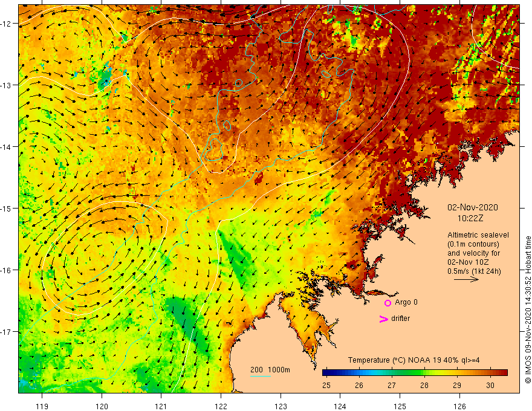The height and width of the screenshot is (411, 532).
Task: Click longitude 122 axis label
Action: coord(221,406)
